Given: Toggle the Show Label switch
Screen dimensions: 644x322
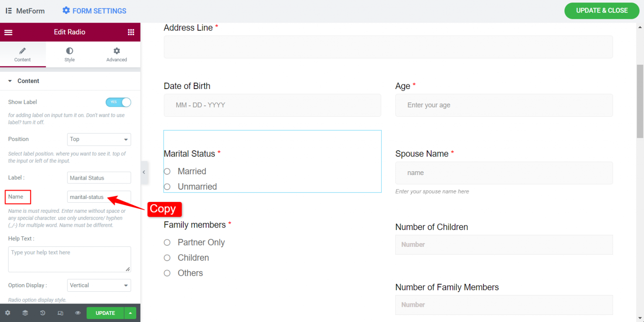Looking at the screenshot, I should click(x=118, y=102).
